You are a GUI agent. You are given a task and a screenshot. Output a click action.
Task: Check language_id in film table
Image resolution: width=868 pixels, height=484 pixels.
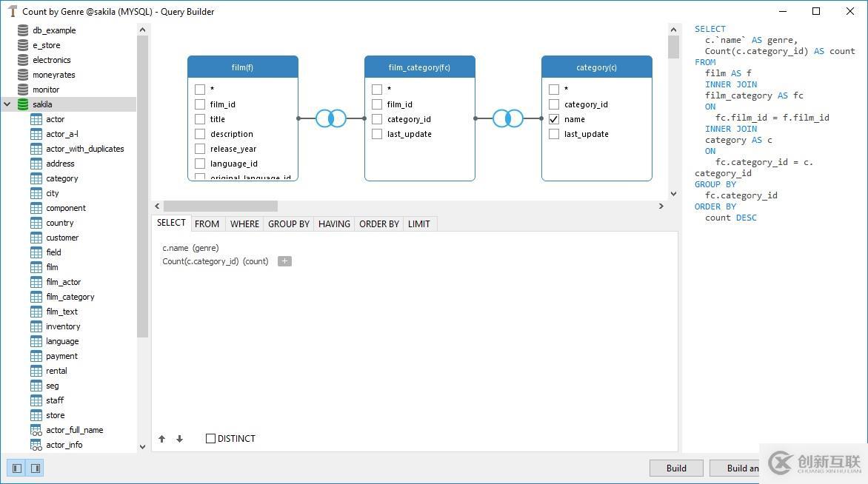(200, 164)
